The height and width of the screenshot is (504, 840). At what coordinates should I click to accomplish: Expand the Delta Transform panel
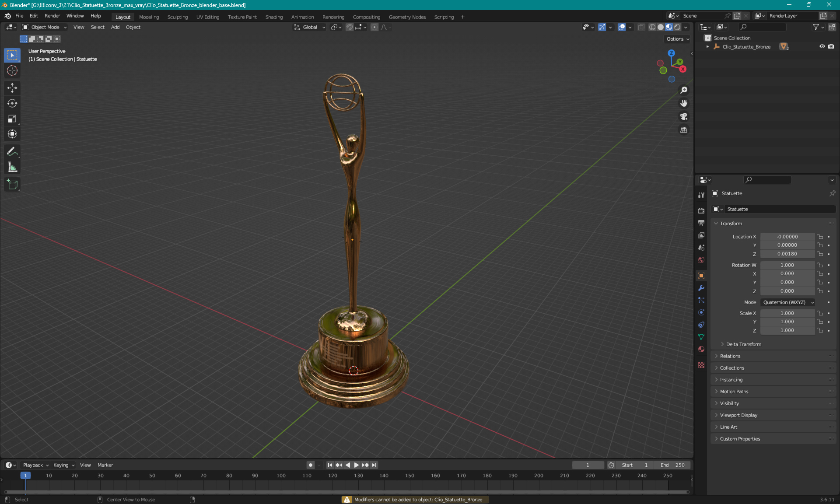[x=744, y=344]
